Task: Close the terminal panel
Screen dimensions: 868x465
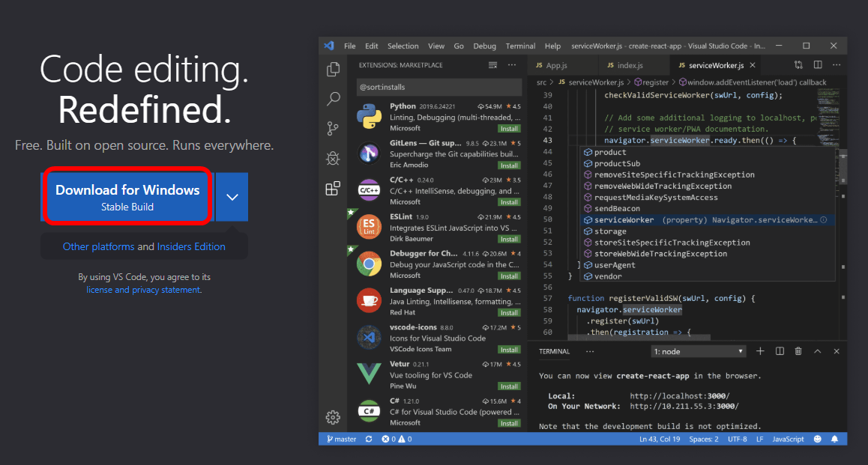Action: coord(837,351)
